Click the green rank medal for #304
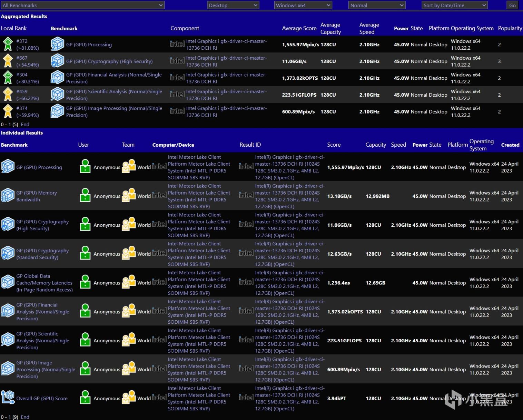Viewport: 523px width, 420px height. coord(8,78)
